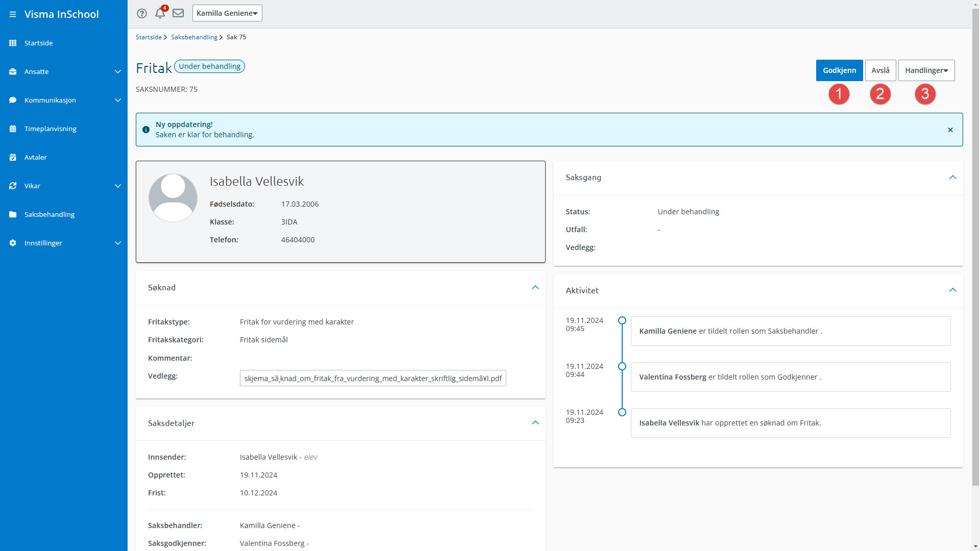
Task: Dismiss the Ny oppdatering info banner
Action: [950, 130]
